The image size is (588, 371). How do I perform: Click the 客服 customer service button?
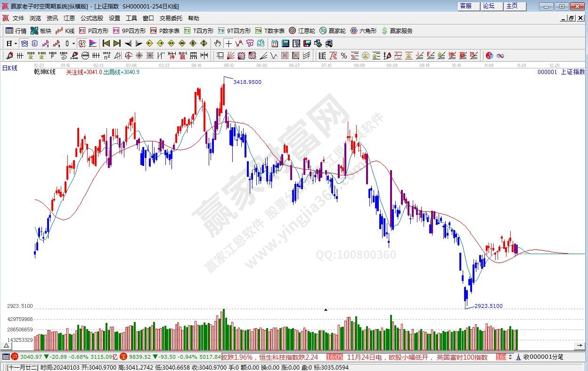pyautogui.click(x=466, y=6)
